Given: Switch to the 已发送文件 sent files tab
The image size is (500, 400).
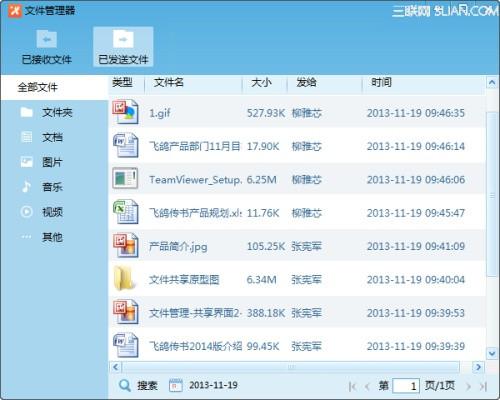Looking at the screenshot, I should pos(123,47).
